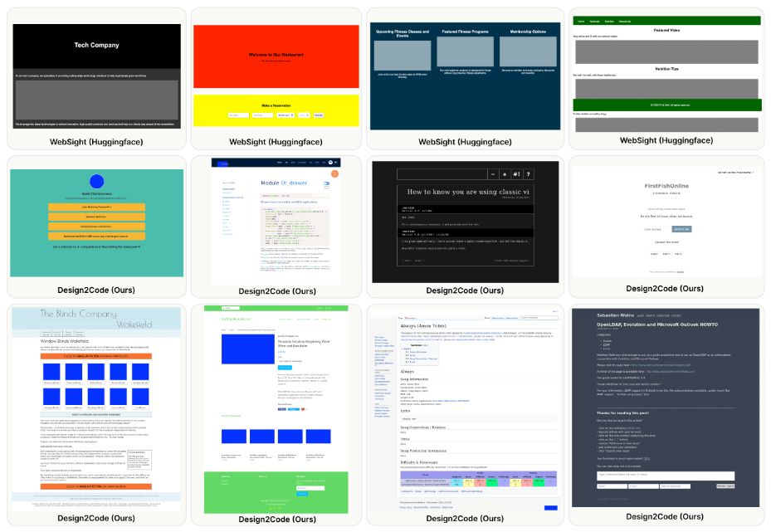Viewport: 771px width, 532px height.
Task: Click the '#!' icon in the vi page toolbar
Action: tap(515, 174)
